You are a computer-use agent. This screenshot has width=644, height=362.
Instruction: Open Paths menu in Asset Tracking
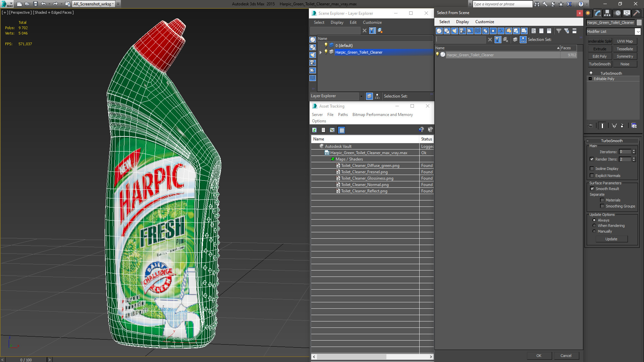[x=342, y=115]
